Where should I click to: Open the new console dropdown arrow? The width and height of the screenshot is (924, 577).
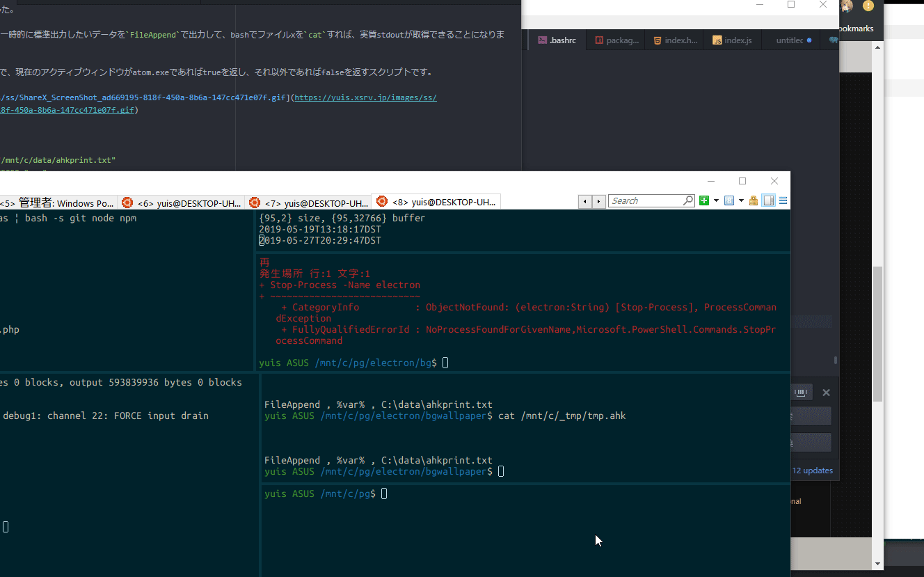(715, 201)
